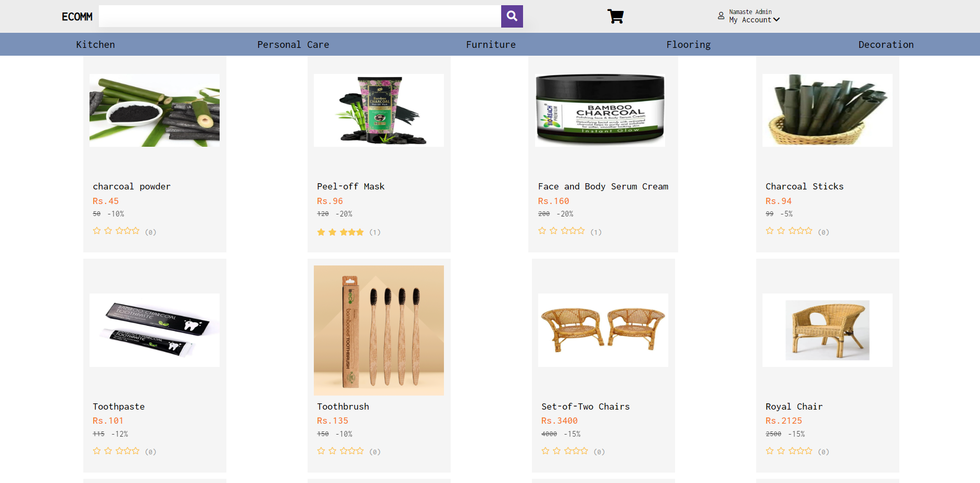Viewport: 980px width, 483px height.
Task: Click star rating under charcoal powder
Action: (116, 231)
